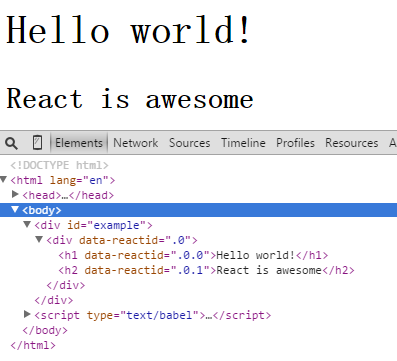Collapse the div id="example" node

27,224
